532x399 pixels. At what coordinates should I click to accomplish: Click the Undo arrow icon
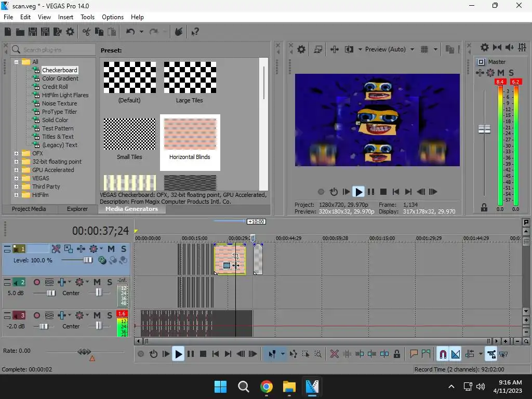[130, 32]
